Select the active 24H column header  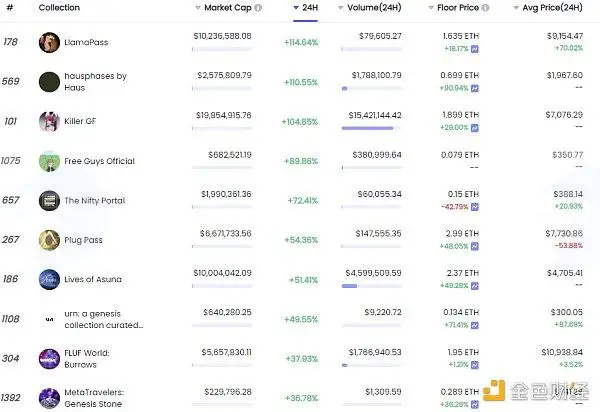306,8
